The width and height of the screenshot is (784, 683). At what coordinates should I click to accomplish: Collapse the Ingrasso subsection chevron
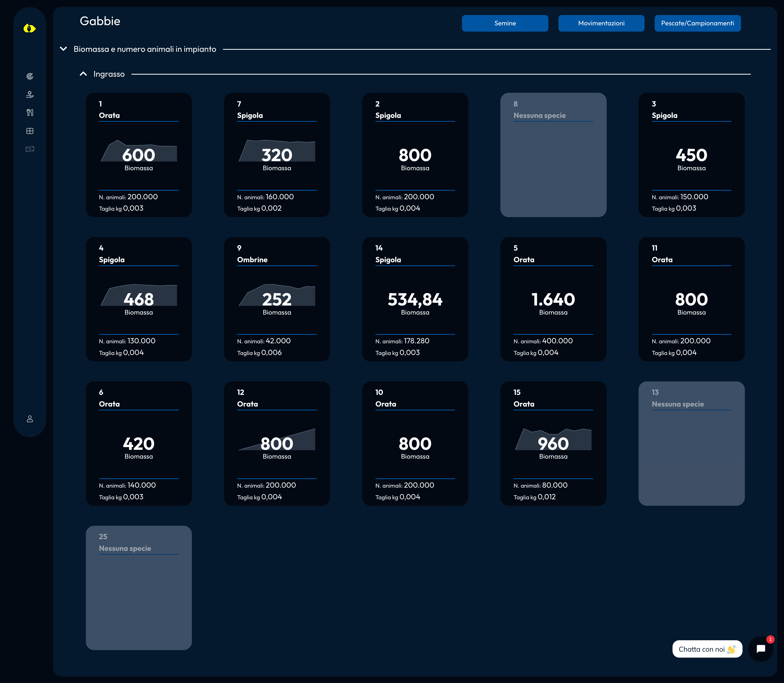83,74
